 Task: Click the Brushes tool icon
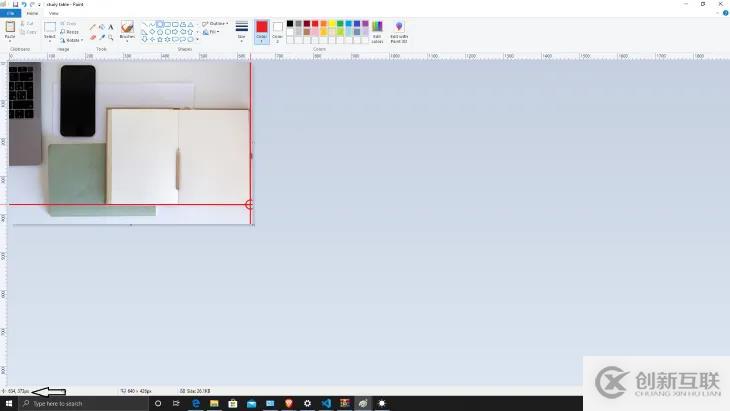coord(127,27)
